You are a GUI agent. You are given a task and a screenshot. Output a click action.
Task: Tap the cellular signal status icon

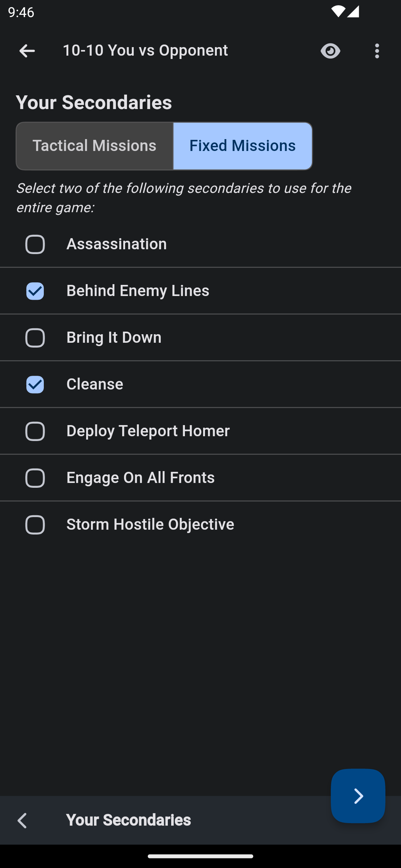pos(353,12)
